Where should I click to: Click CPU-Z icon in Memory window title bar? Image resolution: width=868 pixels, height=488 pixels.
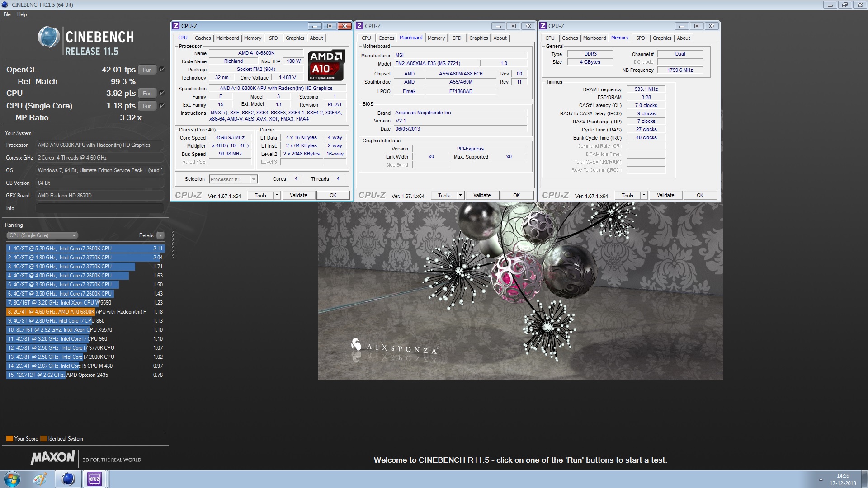(543, 26)
